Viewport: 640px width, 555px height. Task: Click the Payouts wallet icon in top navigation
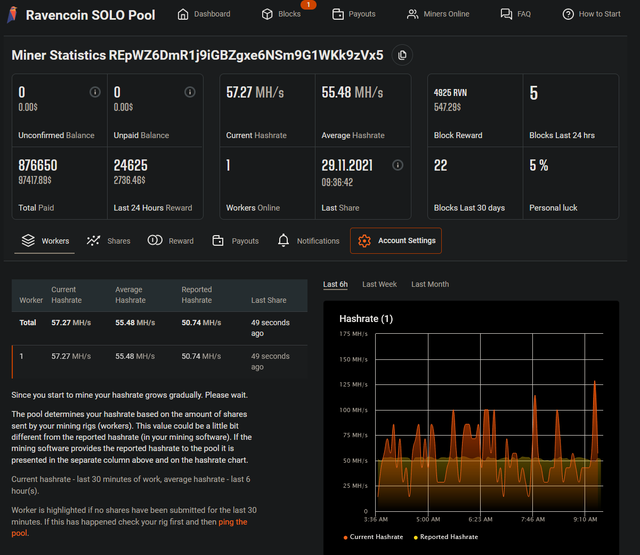(338, 14)
